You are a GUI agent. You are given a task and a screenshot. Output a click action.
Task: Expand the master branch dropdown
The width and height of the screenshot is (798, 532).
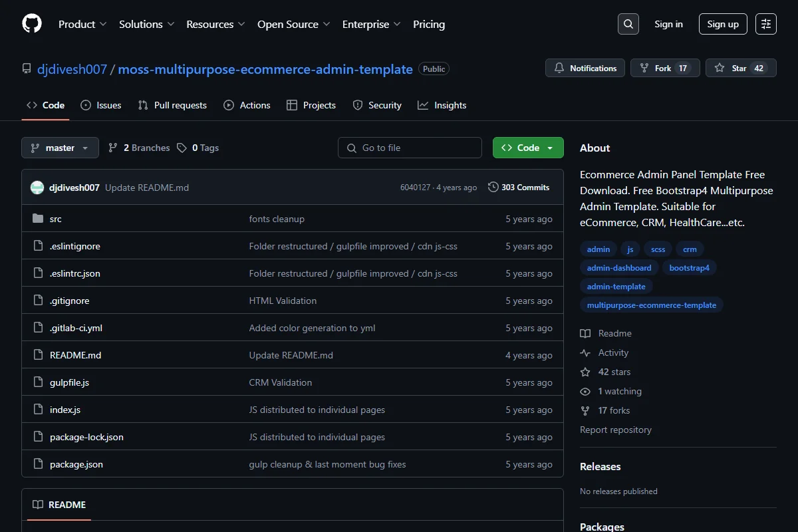60,148
